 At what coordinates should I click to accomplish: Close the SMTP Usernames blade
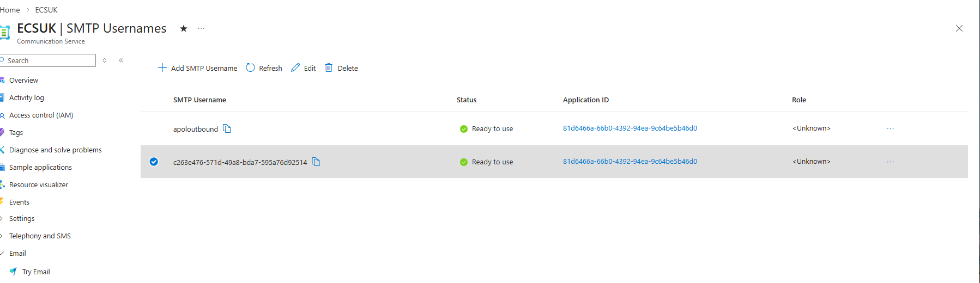959,28
